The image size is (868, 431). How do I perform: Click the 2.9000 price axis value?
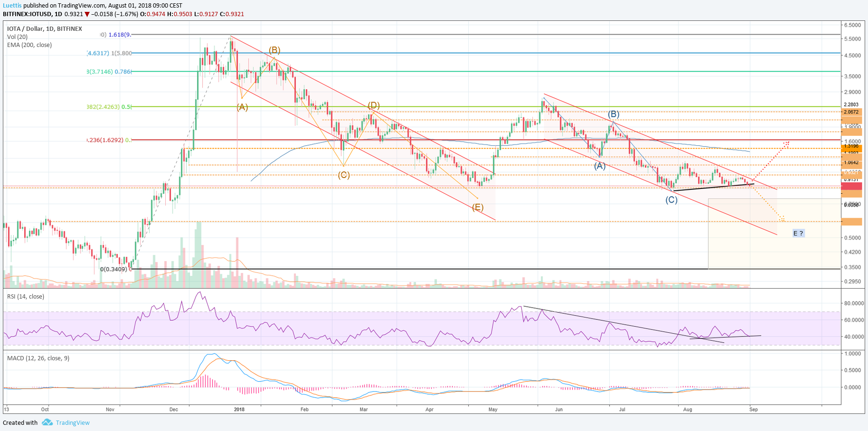(852, 92)
